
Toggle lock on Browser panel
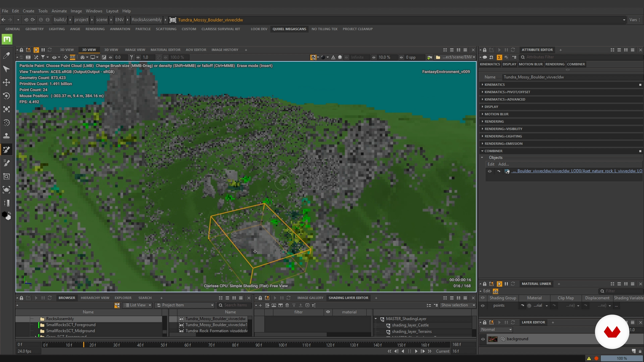pyautogui.click(x=21, y=298)
